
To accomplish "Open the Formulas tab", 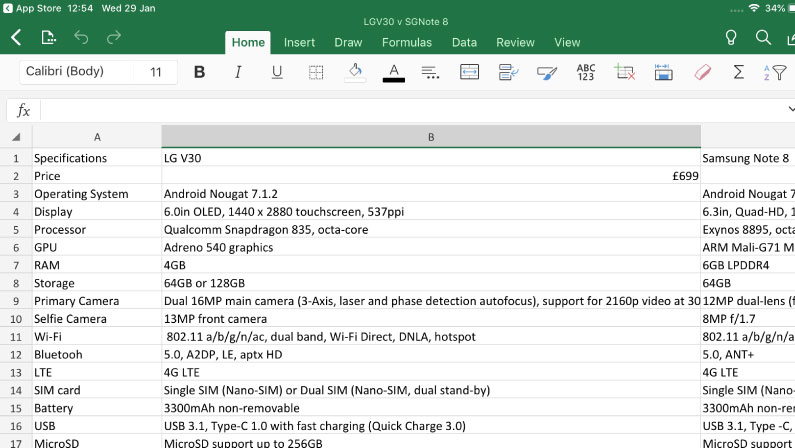I will click(x=407, y=43).
